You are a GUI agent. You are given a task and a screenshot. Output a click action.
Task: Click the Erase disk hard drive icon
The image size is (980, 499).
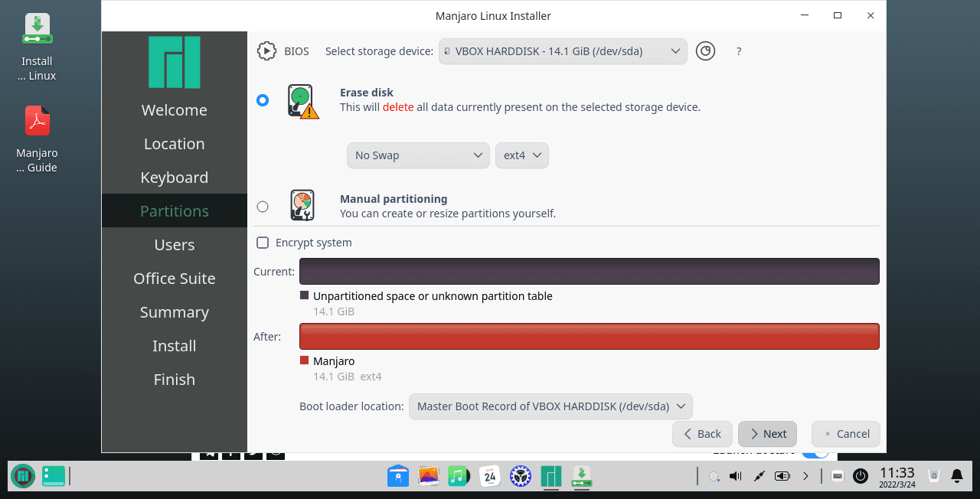[302, 100]
